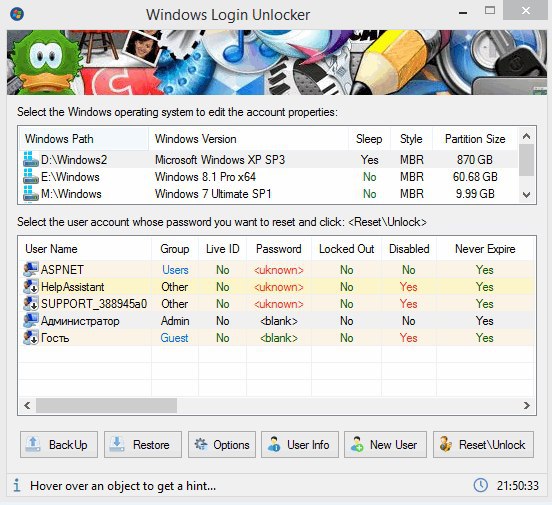Click the 9.99 GB partition size cell
Screen dimensions: 552x505
coord(475,193)
